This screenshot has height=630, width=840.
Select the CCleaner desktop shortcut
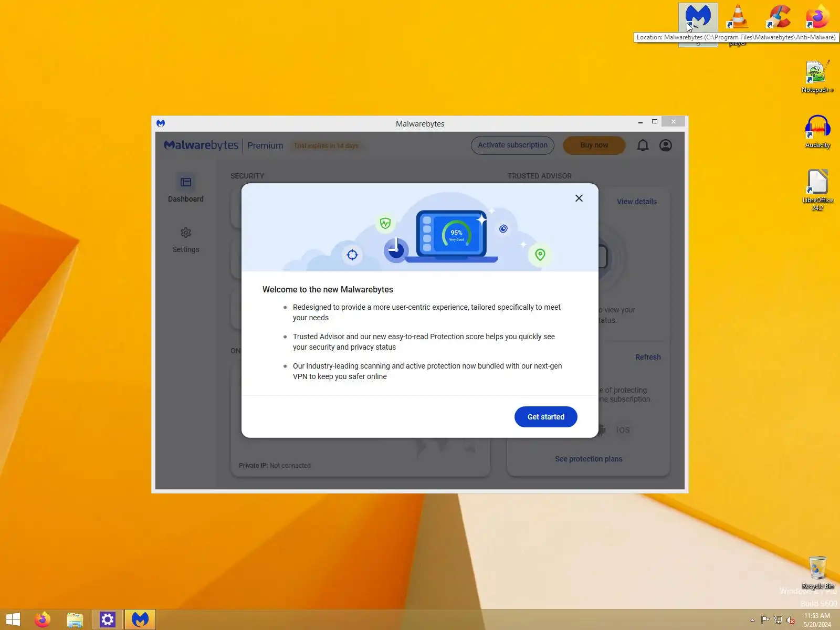click(x=778, y=17)
